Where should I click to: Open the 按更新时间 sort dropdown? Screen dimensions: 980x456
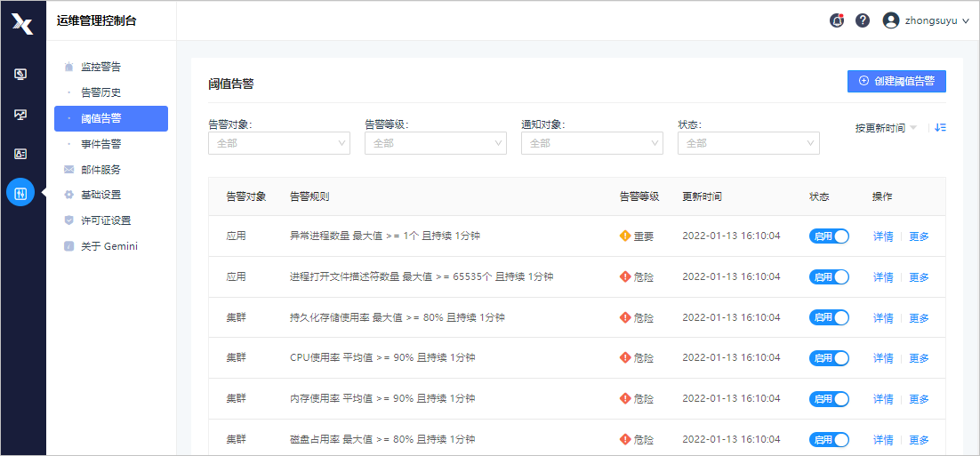[x=887, y=128]
